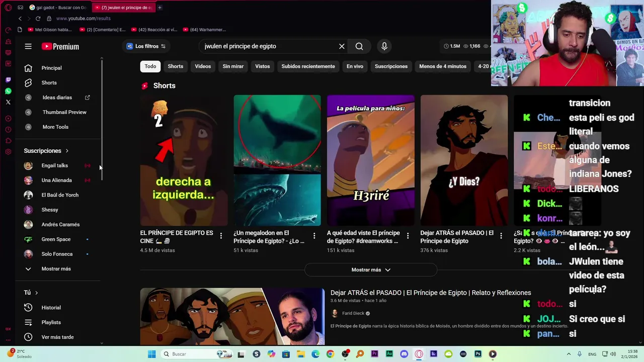
Task: Open Warhammer bookmark in bookmarks bar
Action: [x=205, y=30]
